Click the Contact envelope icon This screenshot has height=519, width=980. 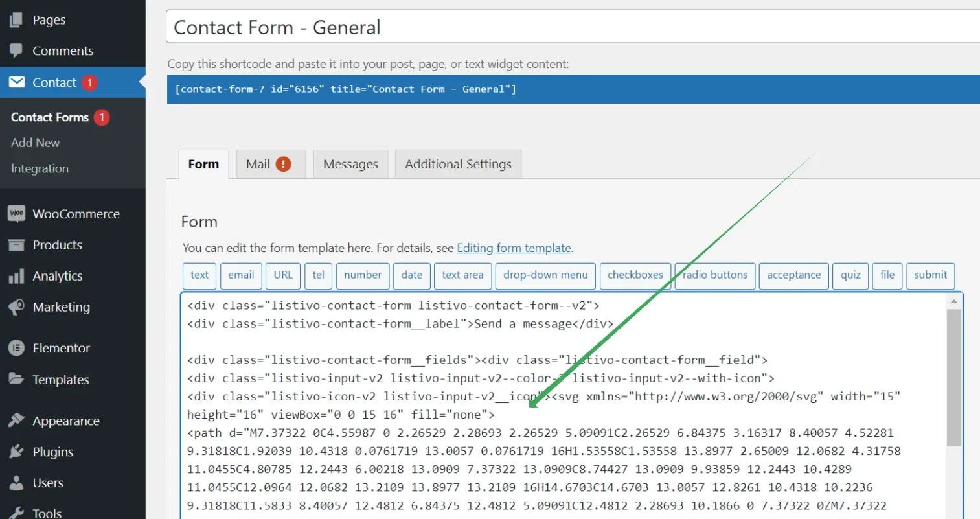[16, 82]
